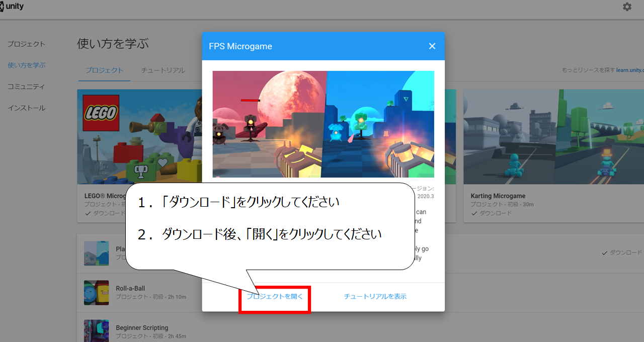Click the Roll-a-Ball thumbnail icon
The width and height of the screenshot is (644, 342).
pos(96,293)
